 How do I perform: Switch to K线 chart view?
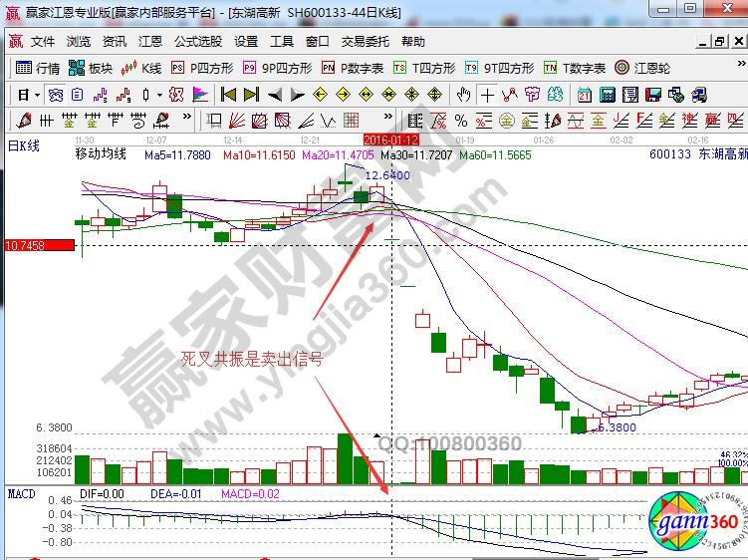click(x=141, y=69)
